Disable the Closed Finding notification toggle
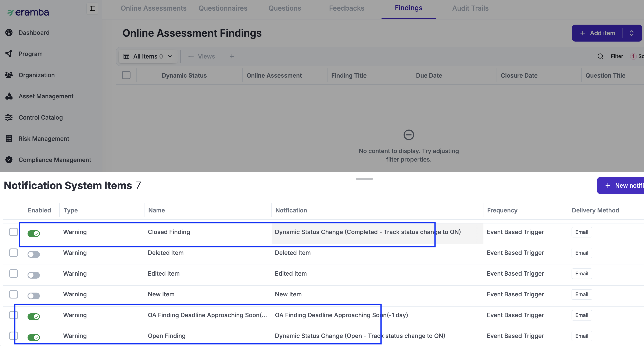The image size is (644, 346). click(x=33, y=233)
